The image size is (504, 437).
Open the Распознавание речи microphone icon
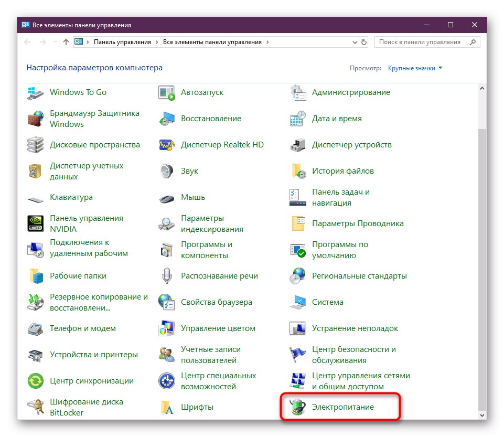coord(166,276)
